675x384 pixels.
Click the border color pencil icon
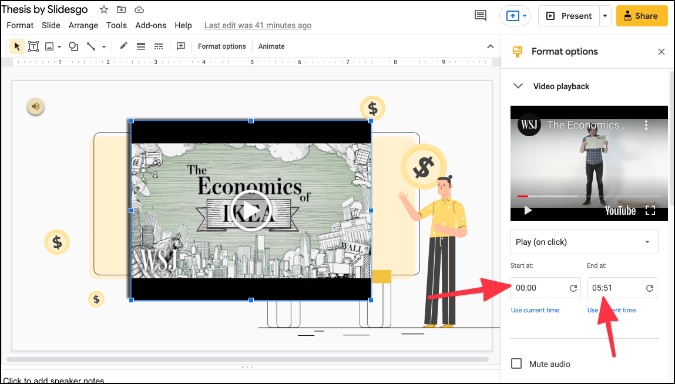pos(124,46)
